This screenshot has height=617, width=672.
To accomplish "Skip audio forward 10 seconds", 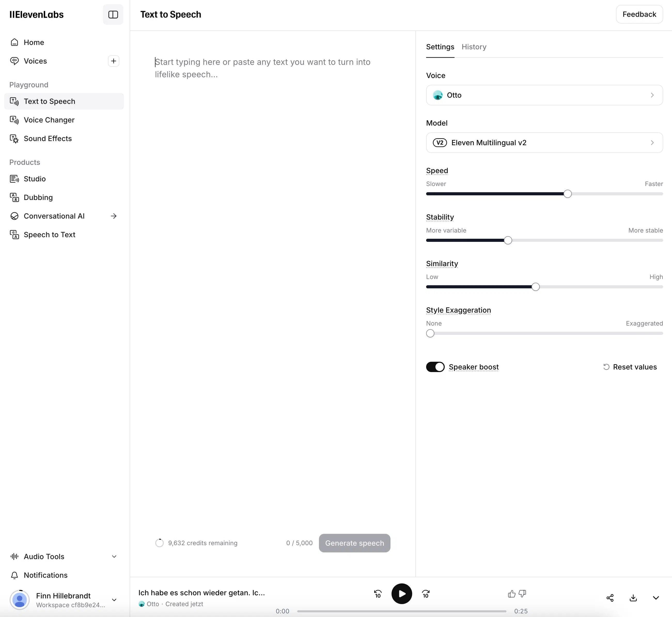I will [x=426, y=594].
